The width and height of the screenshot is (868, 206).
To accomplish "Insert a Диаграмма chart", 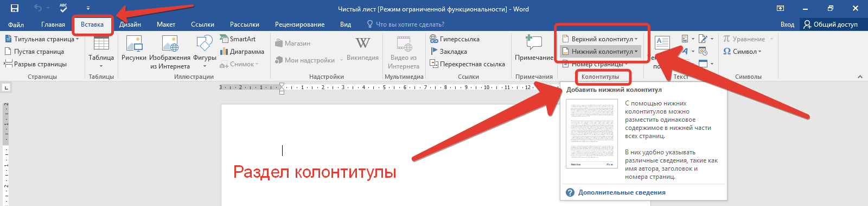I will [242, 52].
